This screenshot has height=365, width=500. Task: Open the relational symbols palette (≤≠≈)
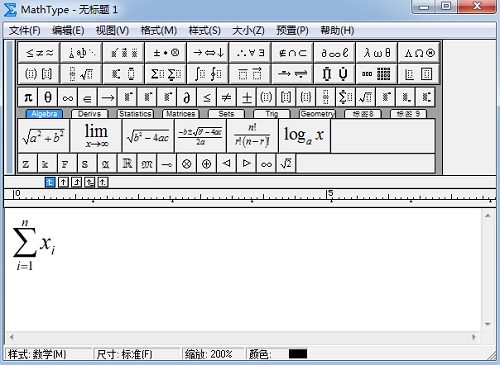(x=39, y=53)
